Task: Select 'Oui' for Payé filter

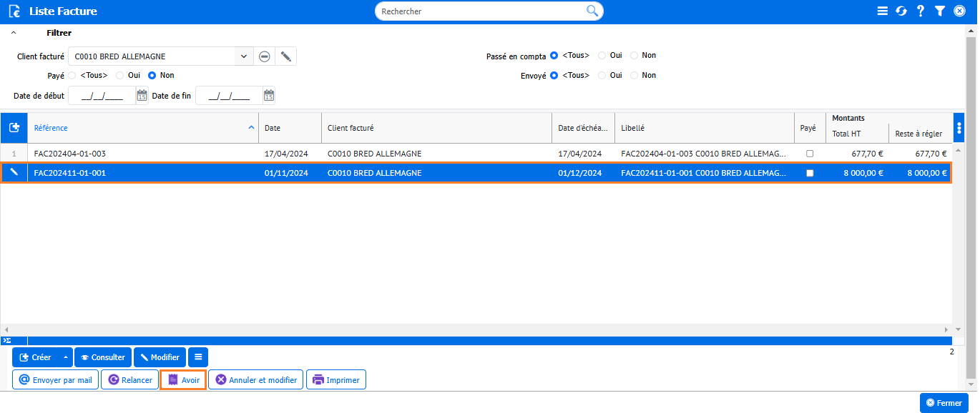Action: (119, 75)
